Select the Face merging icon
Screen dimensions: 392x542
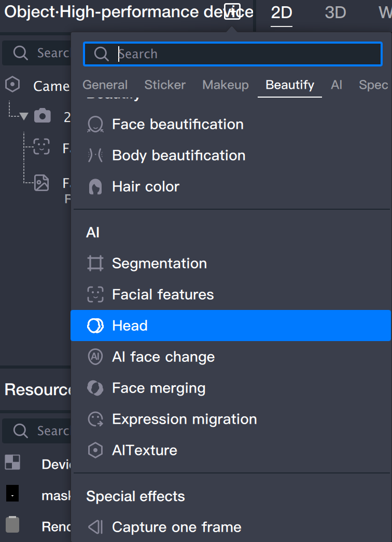95,388
